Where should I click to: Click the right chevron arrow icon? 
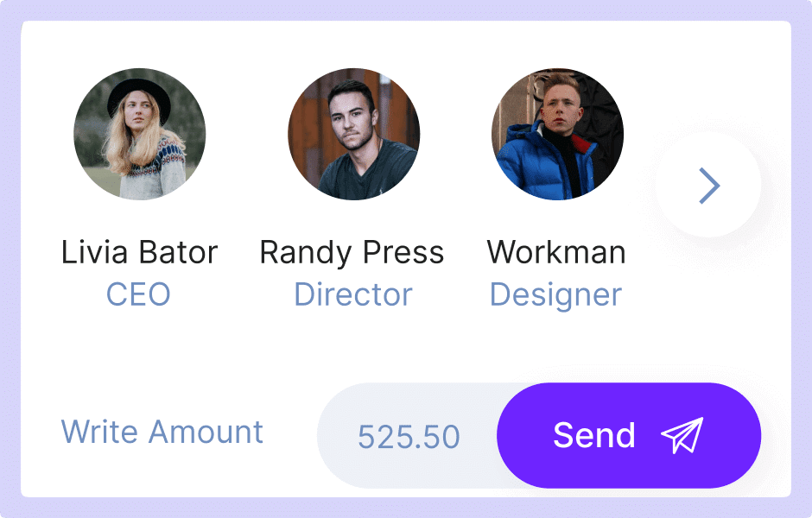point(709,185)
